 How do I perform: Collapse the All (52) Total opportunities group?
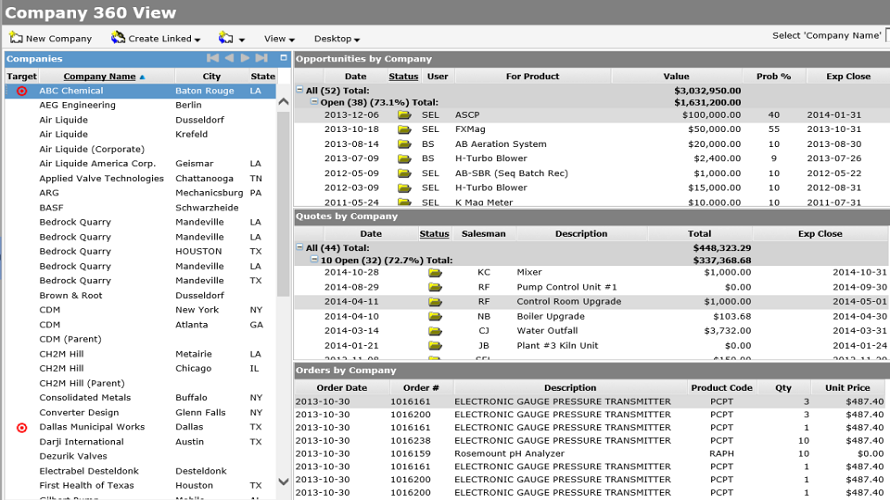tap(300, 90)
